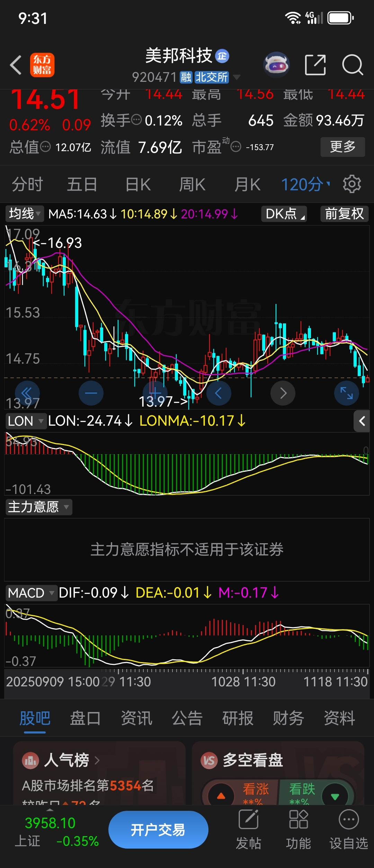Tap 金额 93.46万 turnover value

click(324, 120)
